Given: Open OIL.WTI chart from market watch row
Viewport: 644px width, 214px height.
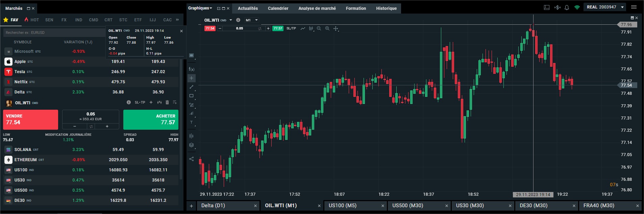Looking at the screenshot, I should coord(159,102).
